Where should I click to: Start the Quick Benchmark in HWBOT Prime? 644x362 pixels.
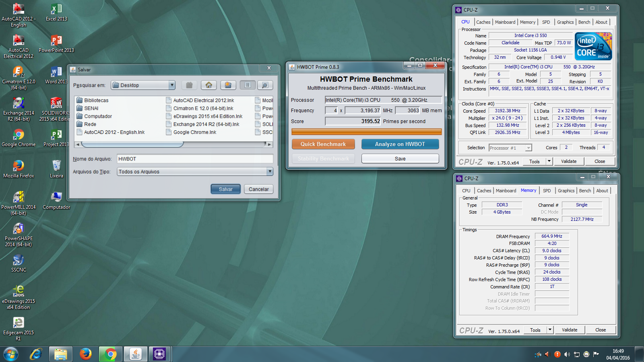coord(323,144)
